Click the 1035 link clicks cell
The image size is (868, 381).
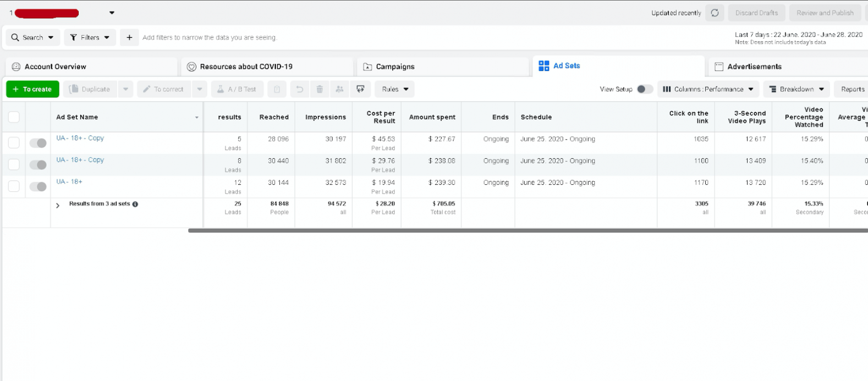coord(701,139)
